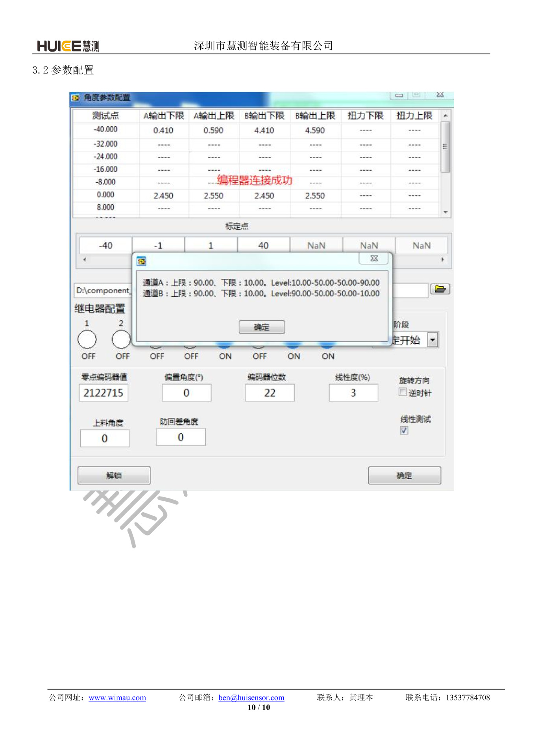Click the bottom-right 确定 button of config window
This screenshot has width=534, height=756.
tap(404, 476)
